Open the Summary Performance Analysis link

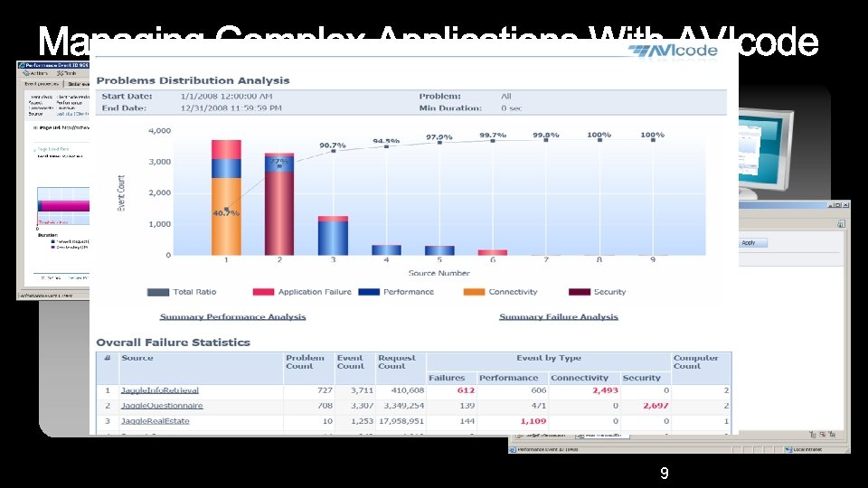pos(232,316)
